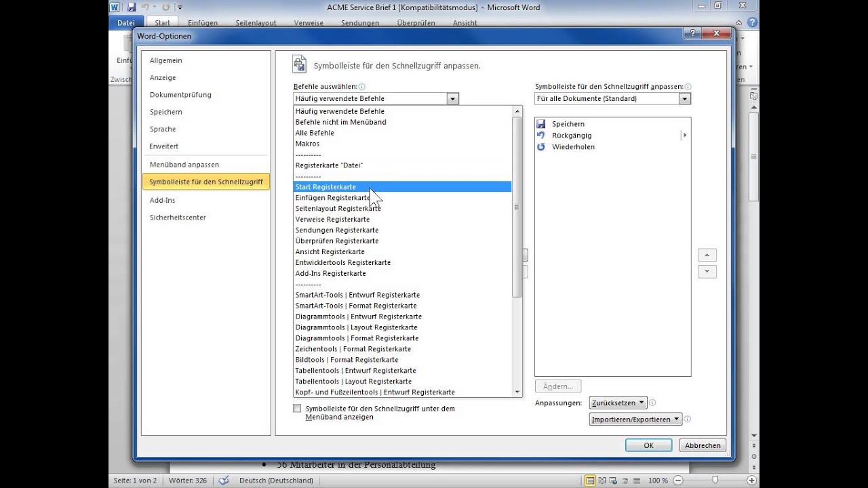Click the Abbrechen button

click(x=703, y=445)
